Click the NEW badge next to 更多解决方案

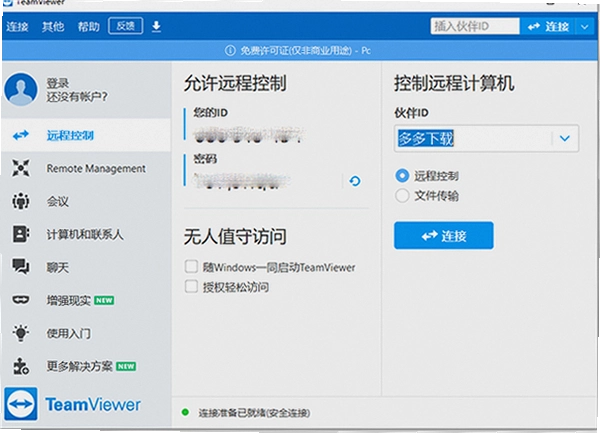(126, 366)
